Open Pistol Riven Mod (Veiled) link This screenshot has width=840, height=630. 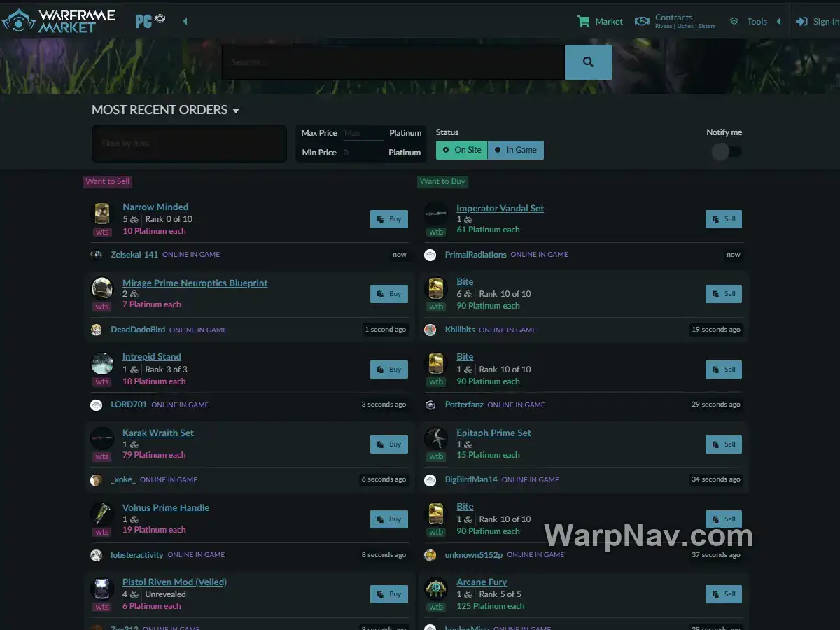(x=174, y=582)
